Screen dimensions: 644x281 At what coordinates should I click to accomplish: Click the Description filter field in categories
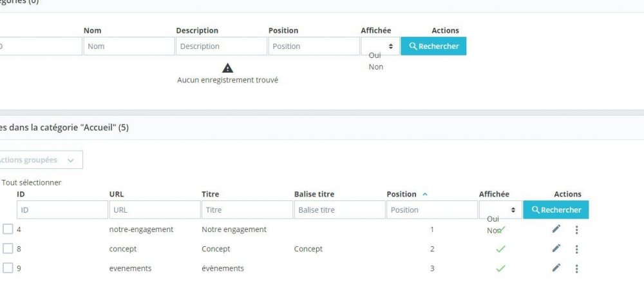221,46
